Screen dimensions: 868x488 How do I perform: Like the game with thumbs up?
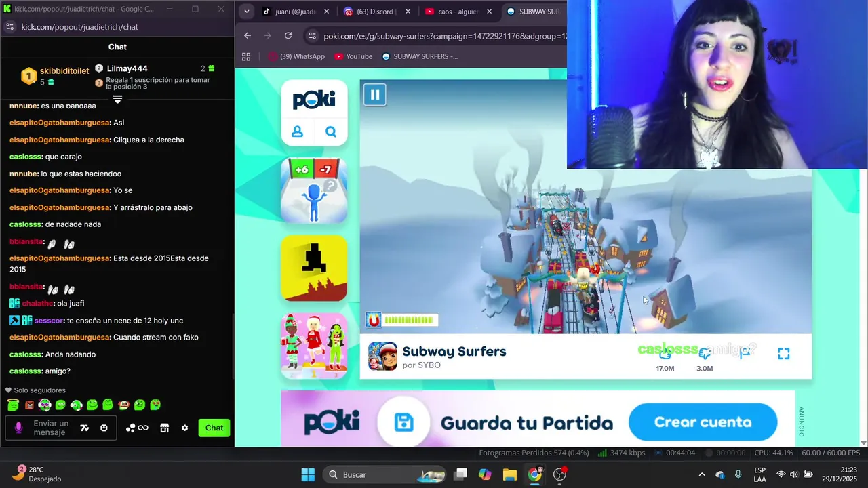[665, 353]
